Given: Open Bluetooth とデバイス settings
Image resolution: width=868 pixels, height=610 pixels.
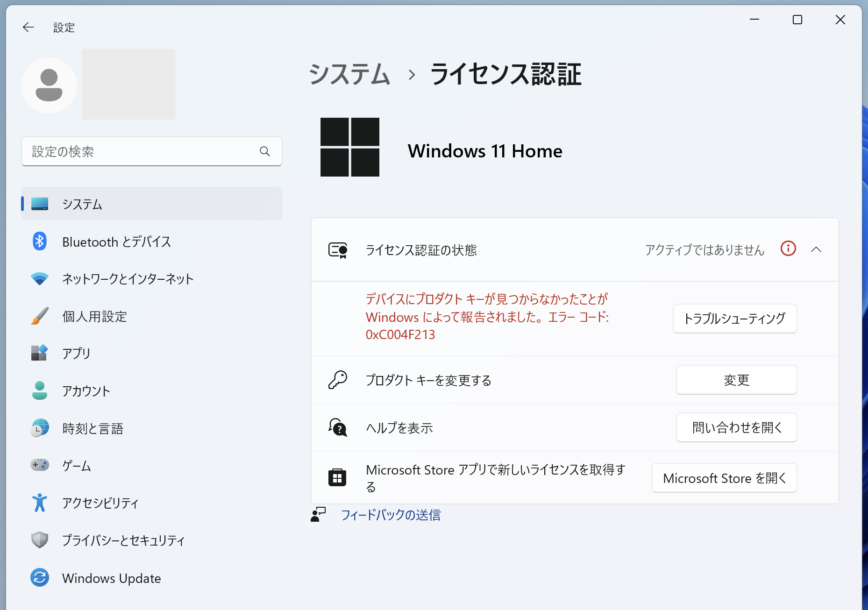Looking at the screenshot, I should [x=152, y=241].
